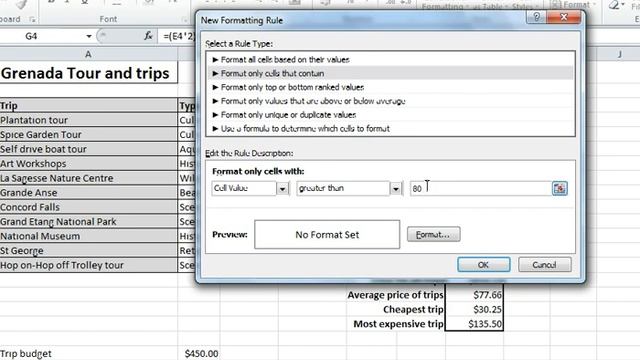Select the column J header
This screenshot has width=640, height=360.
coord(620,54)
